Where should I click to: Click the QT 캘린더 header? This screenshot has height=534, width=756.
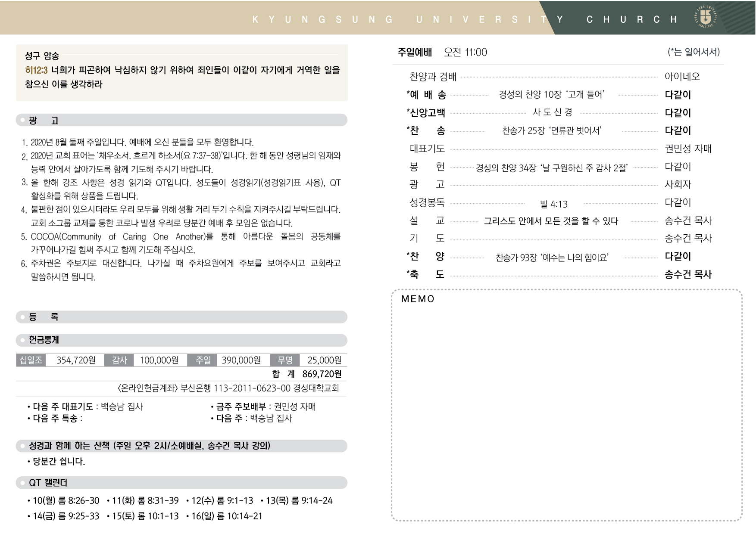pyautogui.click(x=181, y=483)
